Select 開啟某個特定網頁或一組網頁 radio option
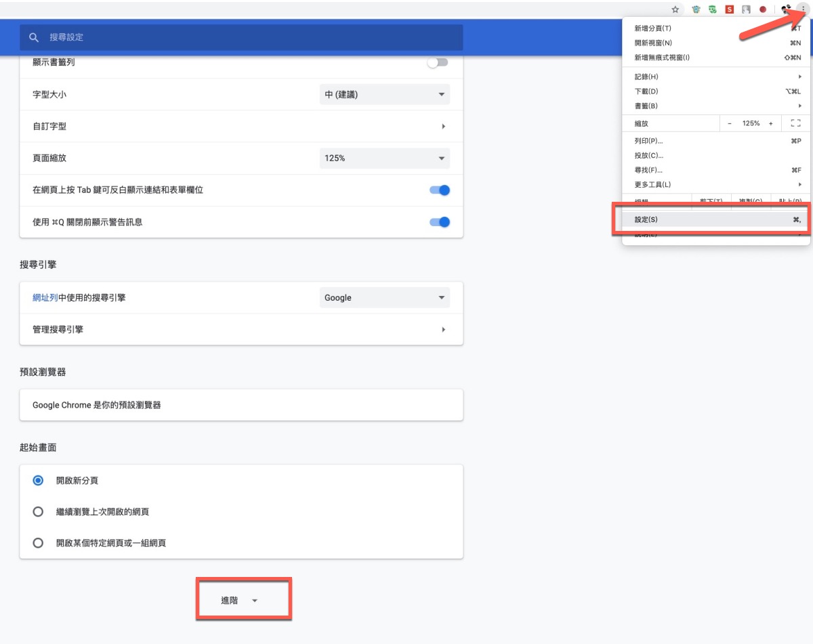The width and height of the screenshot is (813, 644). [x=38, y=543]
